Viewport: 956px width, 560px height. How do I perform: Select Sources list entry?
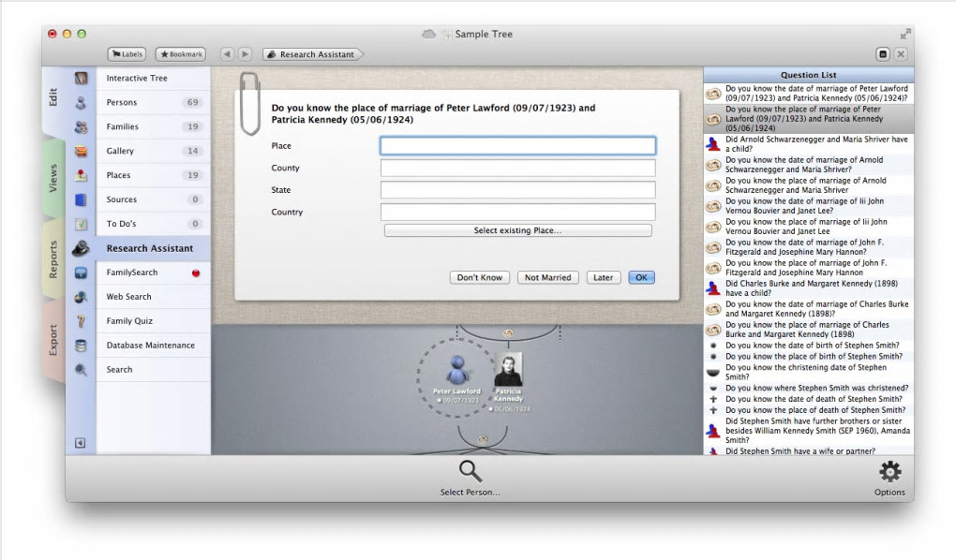[153, 199]
